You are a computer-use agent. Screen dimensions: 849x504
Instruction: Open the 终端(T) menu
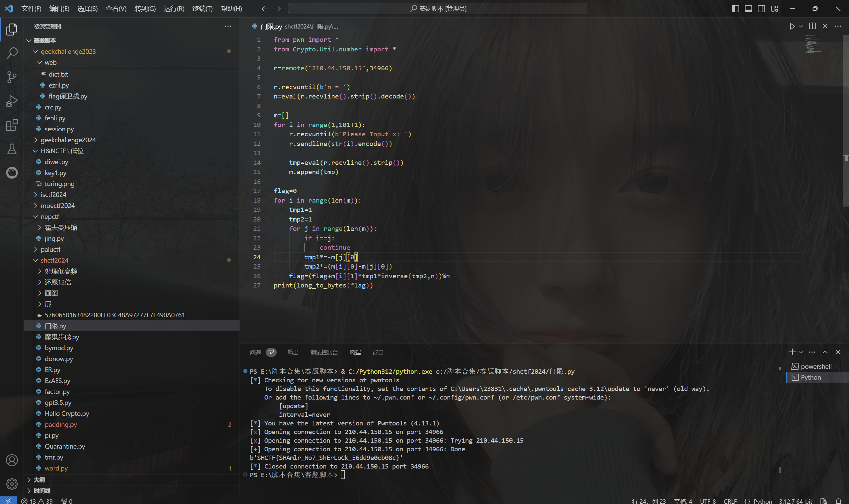[x=202, y=9]
